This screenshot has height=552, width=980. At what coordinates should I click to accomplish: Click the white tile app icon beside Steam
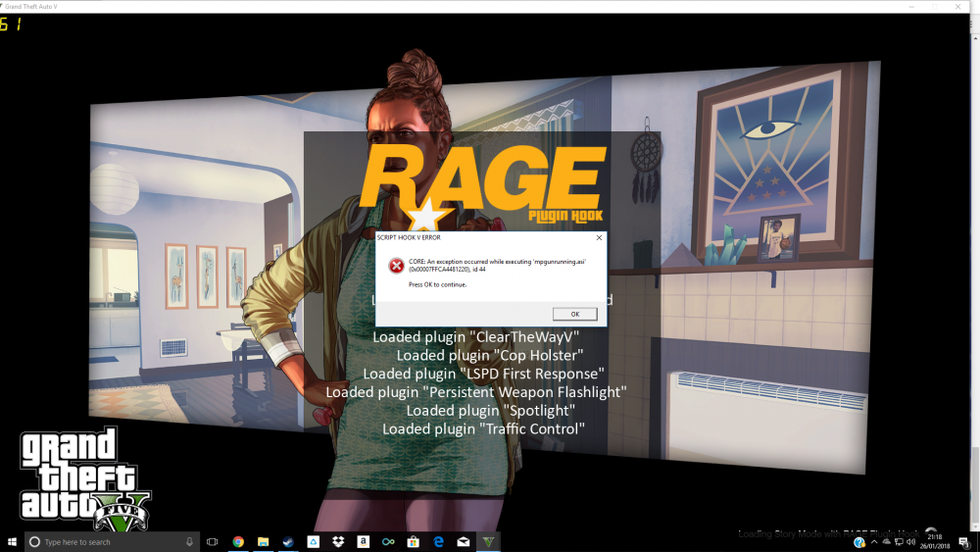pyautogui.click(x=314, y=542)
